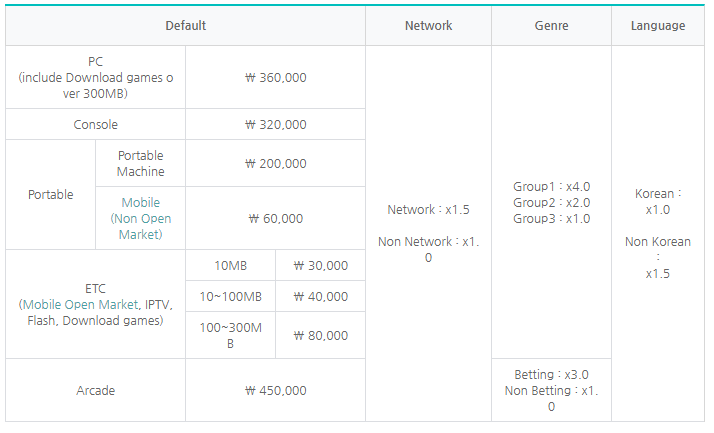The image size is (714, 433).
Task: Click the ₩ 320,000 price cell
Action: tap(275, 125)
